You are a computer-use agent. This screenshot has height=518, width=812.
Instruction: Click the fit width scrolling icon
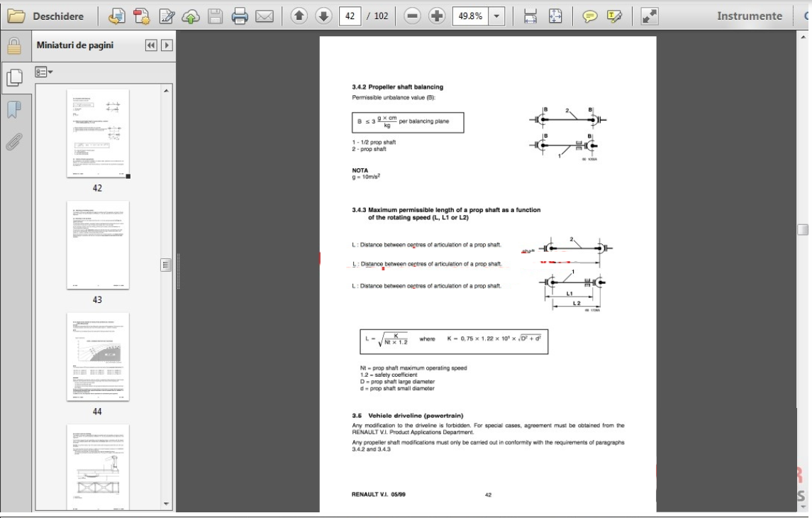[530, 16]
